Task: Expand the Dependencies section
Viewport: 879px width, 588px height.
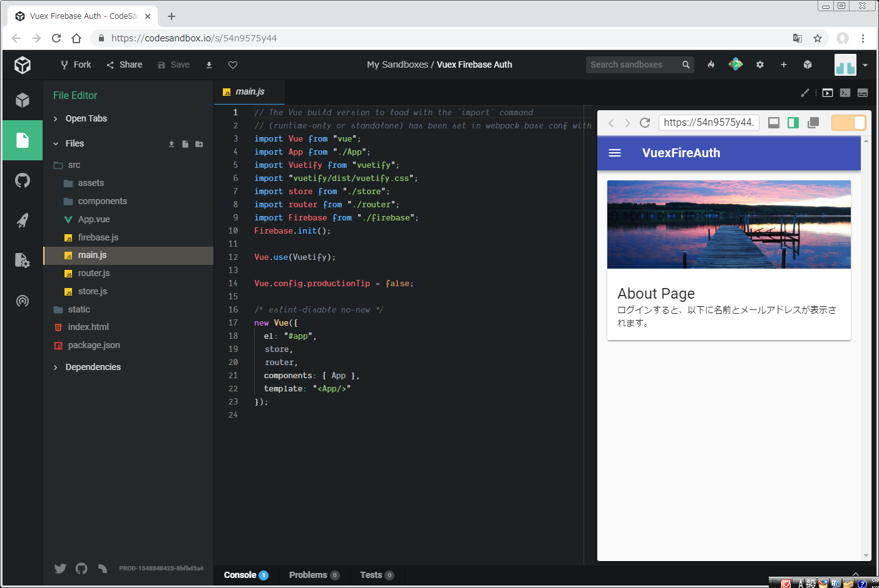Action: coord(93,368)
